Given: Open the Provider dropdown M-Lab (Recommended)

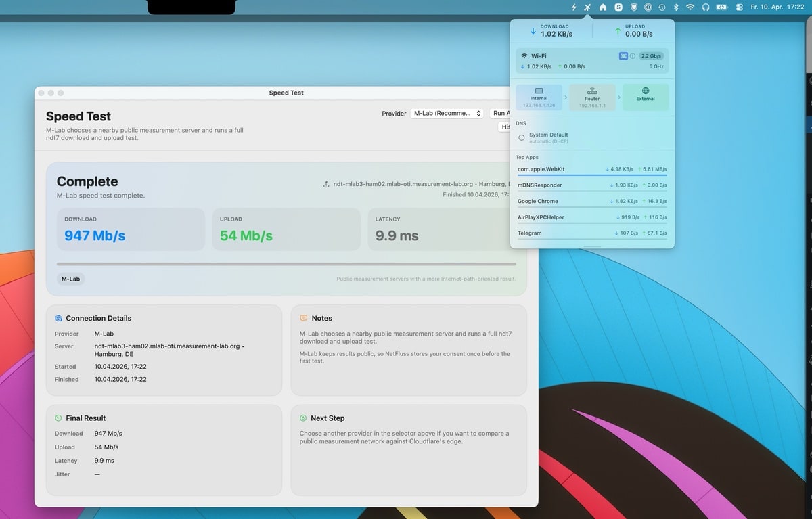Looking at the screenshot, I should pos(447,114).
